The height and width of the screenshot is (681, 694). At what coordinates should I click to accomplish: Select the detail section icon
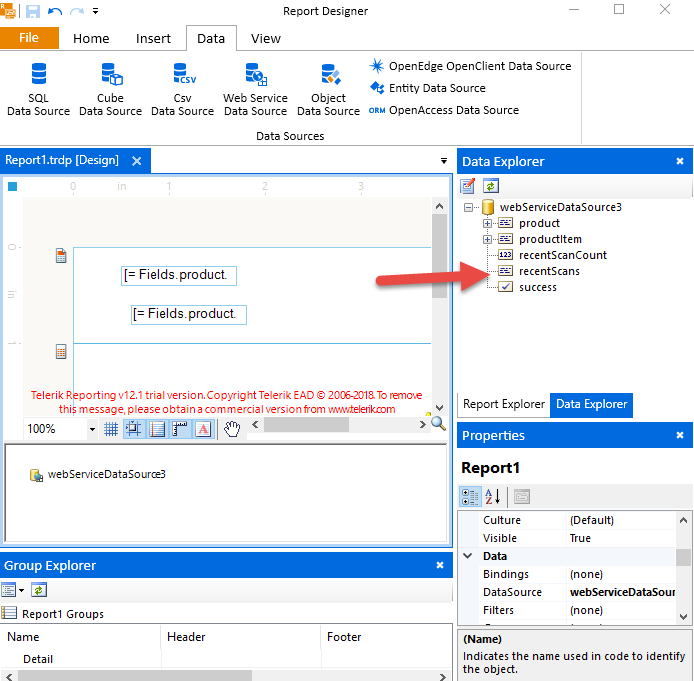coord(61,352)
